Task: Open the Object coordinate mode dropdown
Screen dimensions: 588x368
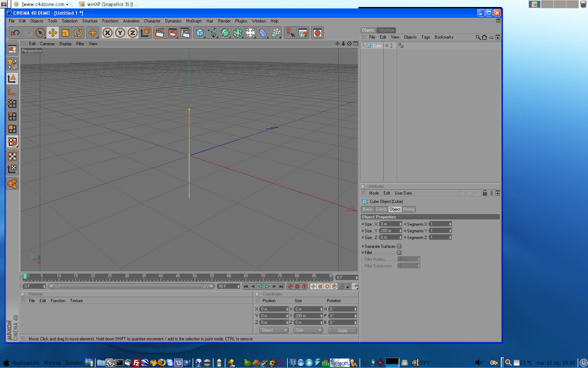Action: click(x=274, y=330)
